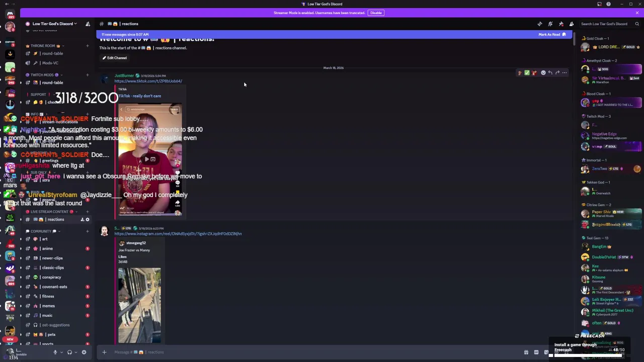644x362 pixels.
Task: Open LORD DRE member profile
Action: 611,47
